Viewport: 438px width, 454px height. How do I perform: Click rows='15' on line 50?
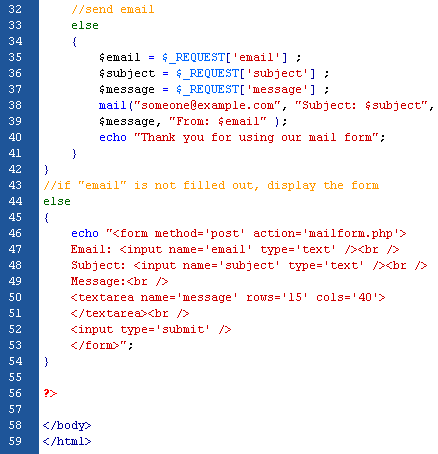pyautogui.click(x=276, y=297)
